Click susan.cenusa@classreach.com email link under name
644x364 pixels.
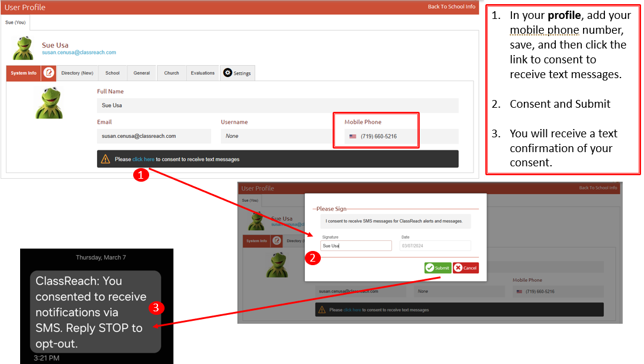click(79, 52)
